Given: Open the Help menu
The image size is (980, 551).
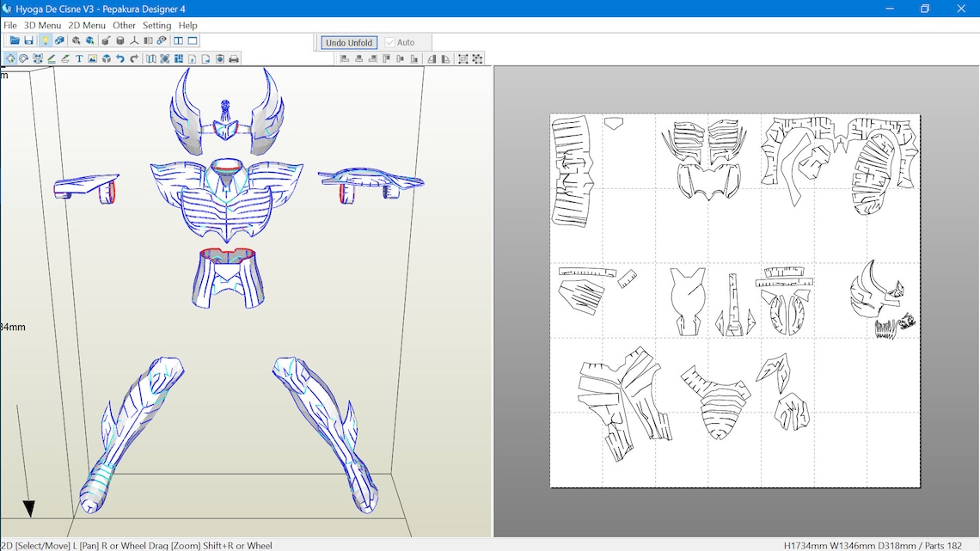Looking at the screenshot, I should point(187,25).
